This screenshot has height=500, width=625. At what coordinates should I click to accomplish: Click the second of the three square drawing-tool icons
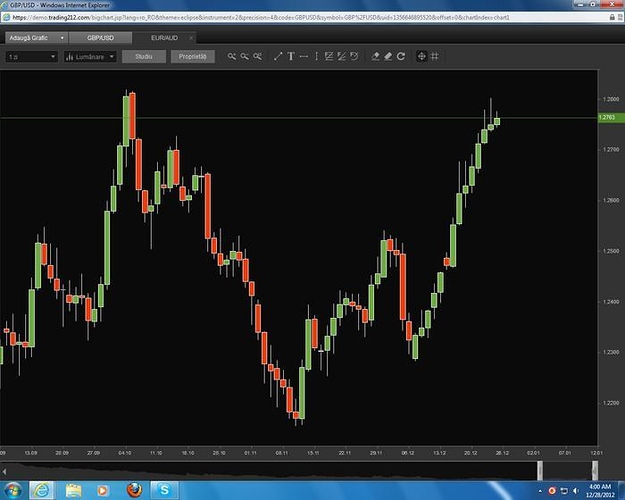tap(342, 56)
